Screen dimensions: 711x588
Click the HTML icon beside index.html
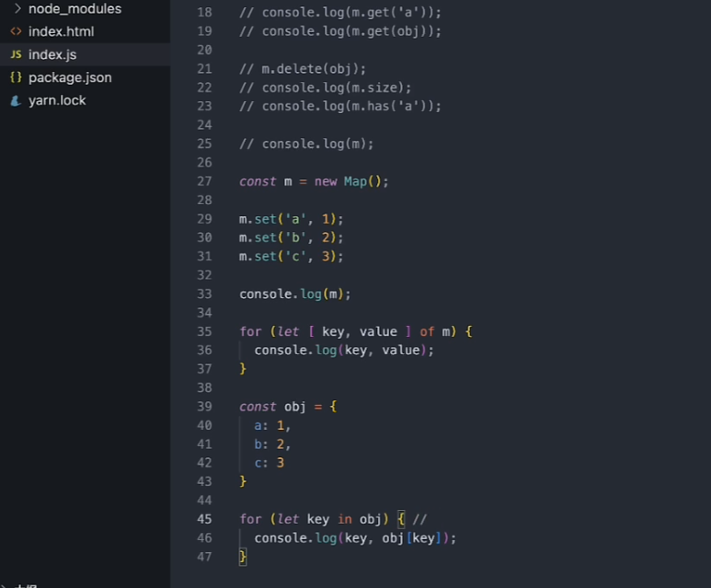[x=16, y=31]
